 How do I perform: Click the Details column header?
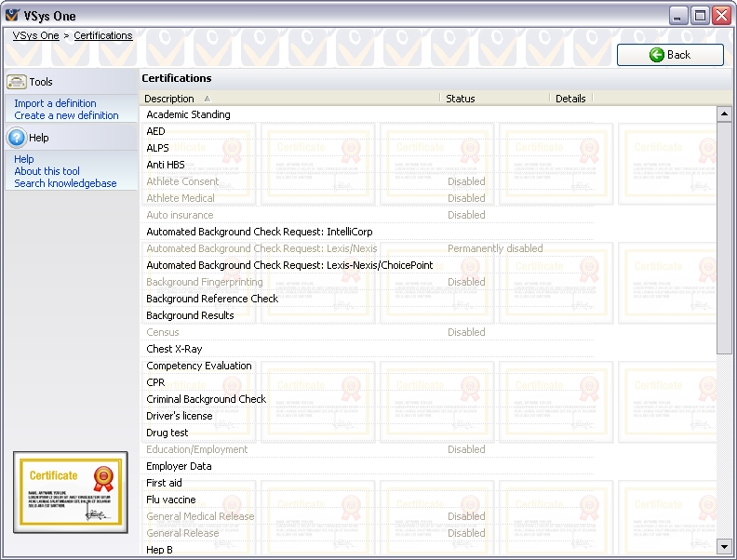[x=570, y=99]
